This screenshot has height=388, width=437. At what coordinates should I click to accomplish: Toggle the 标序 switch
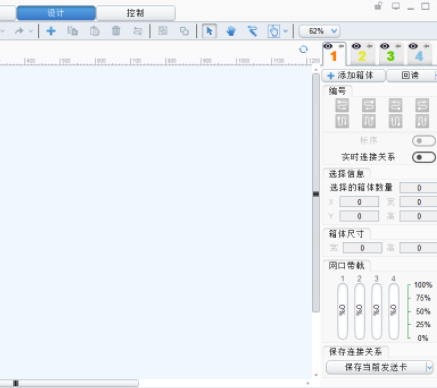424,141
